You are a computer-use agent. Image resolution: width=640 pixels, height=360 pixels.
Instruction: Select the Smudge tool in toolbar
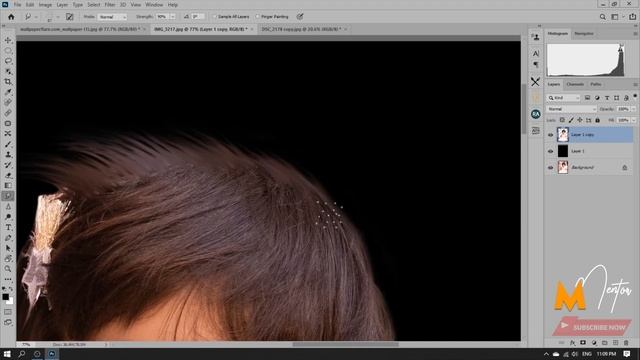tap(8, 196)
